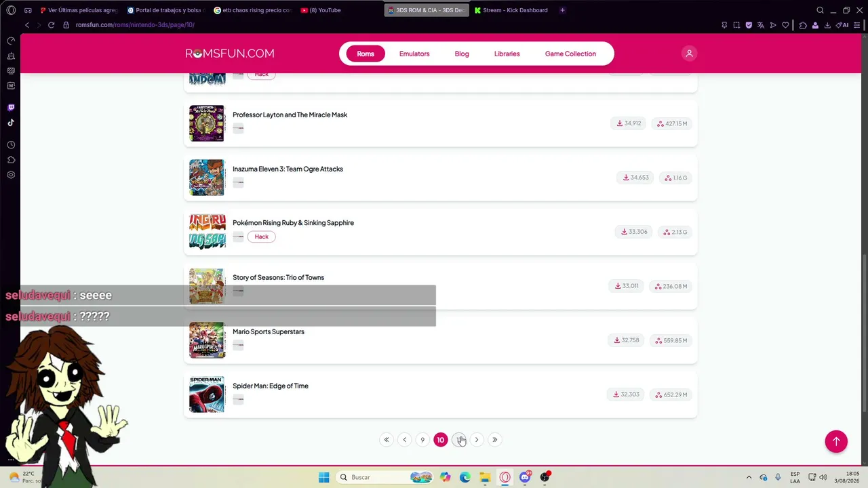Select the Roms navigation item
Screen dimensions: 868x488
tap(366, 54)
